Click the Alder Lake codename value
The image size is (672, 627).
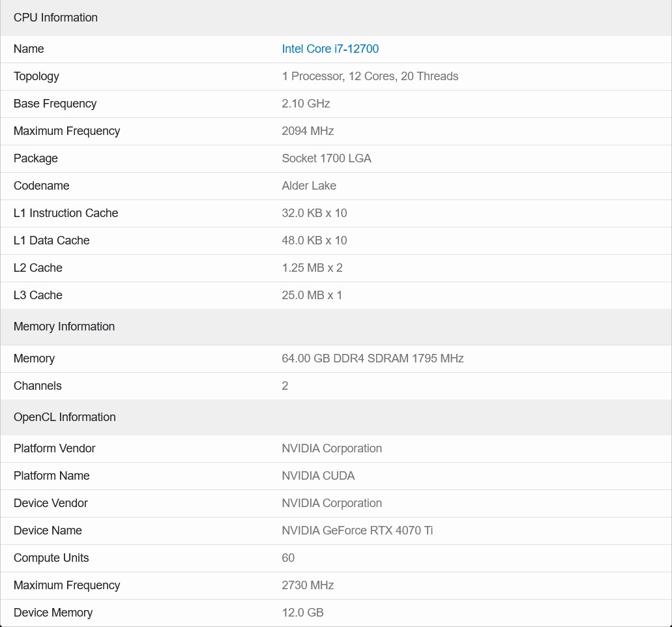309,186
